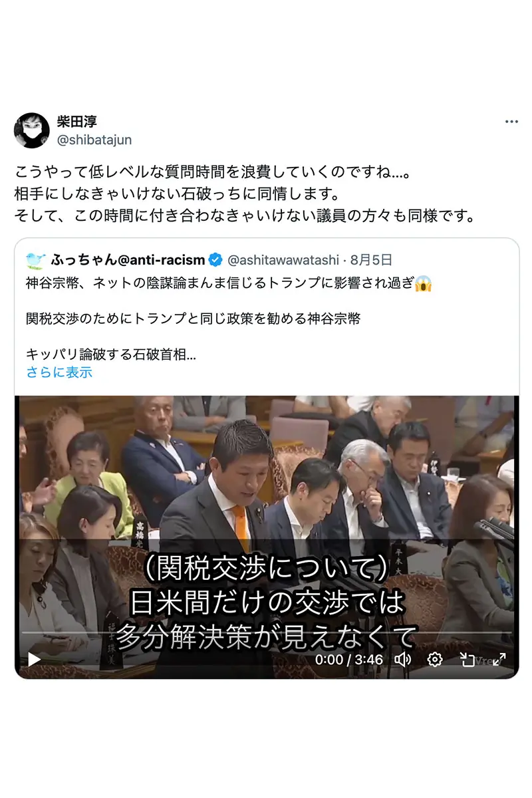
Task: Open the 8月5日 timestamp link
Action: click(x=371, y=260)
